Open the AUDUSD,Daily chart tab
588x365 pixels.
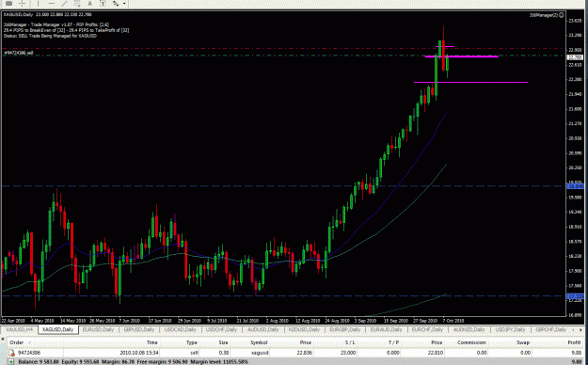click(x=262, y=330)
